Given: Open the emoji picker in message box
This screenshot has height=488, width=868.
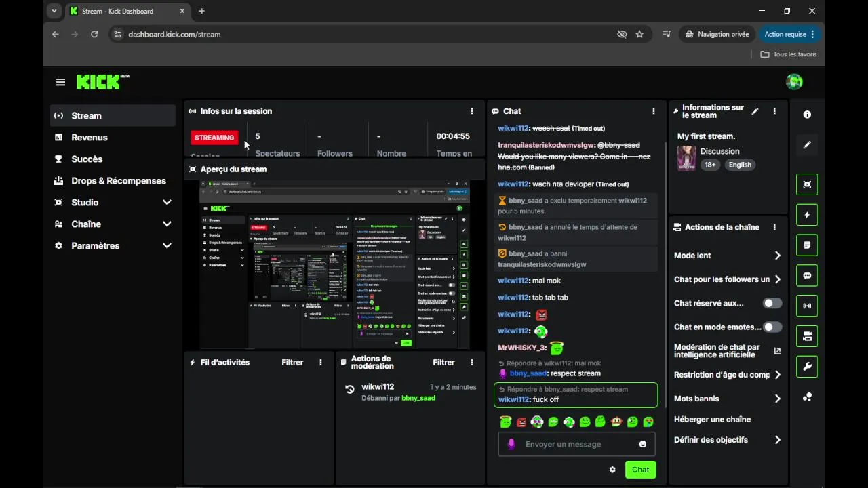Looking at the screenshot, I should tap(643, 444).
